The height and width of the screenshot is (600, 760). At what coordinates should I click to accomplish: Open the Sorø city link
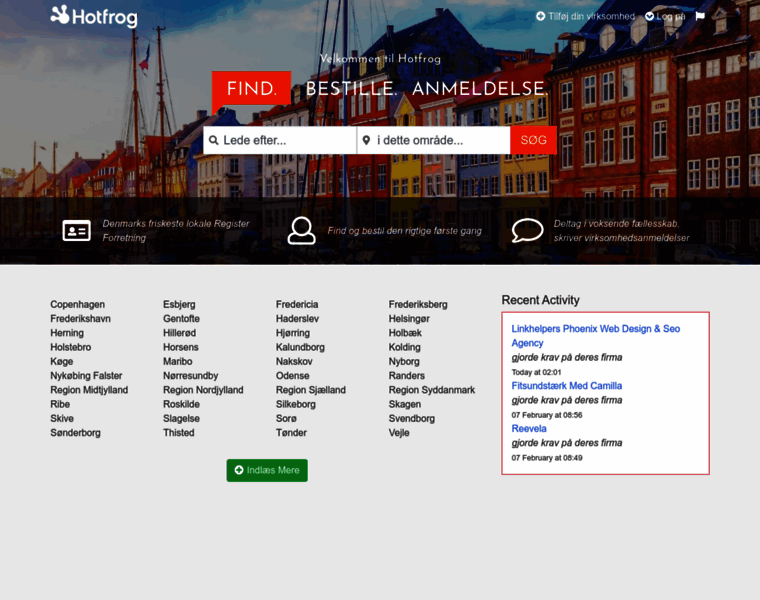(286, 418)
